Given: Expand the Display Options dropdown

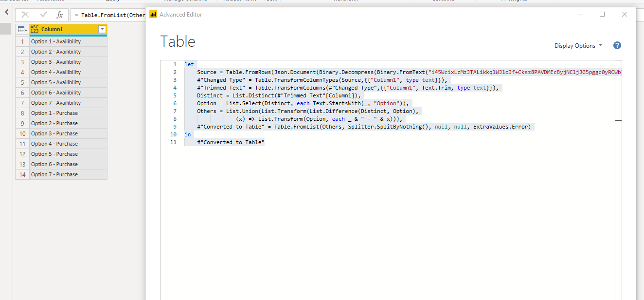Looking at the screenshot, I should (x=578, y=46).
